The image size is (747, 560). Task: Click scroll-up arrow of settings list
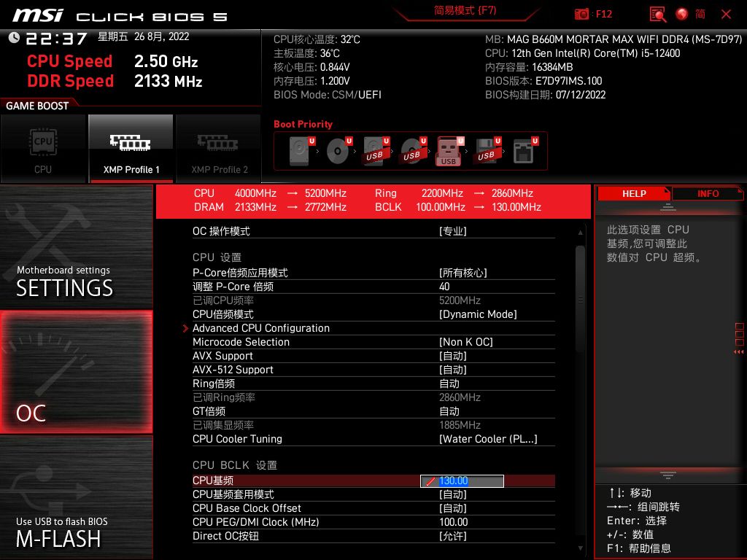click(580, 233)
